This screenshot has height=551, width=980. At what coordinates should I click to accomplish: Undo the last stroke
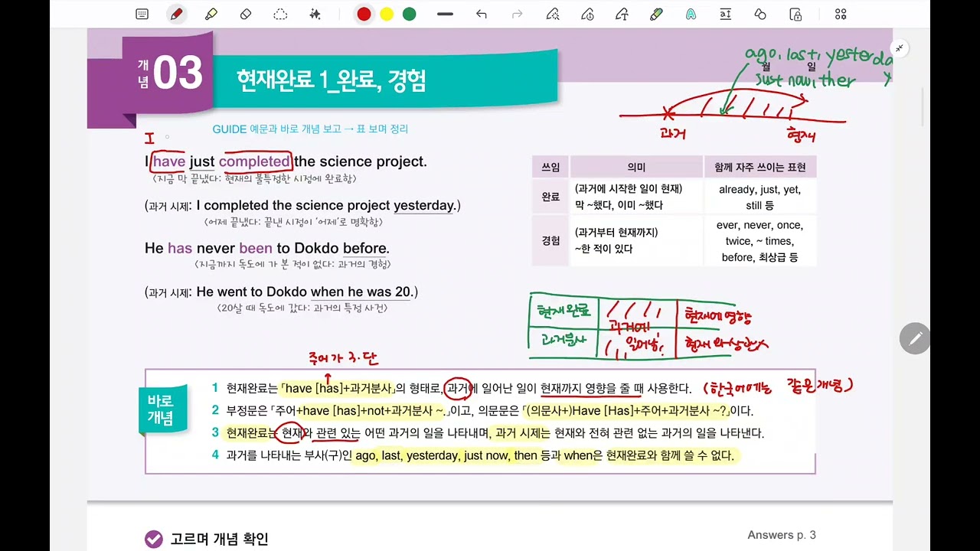pyautogui.click(x=481, y=14)
